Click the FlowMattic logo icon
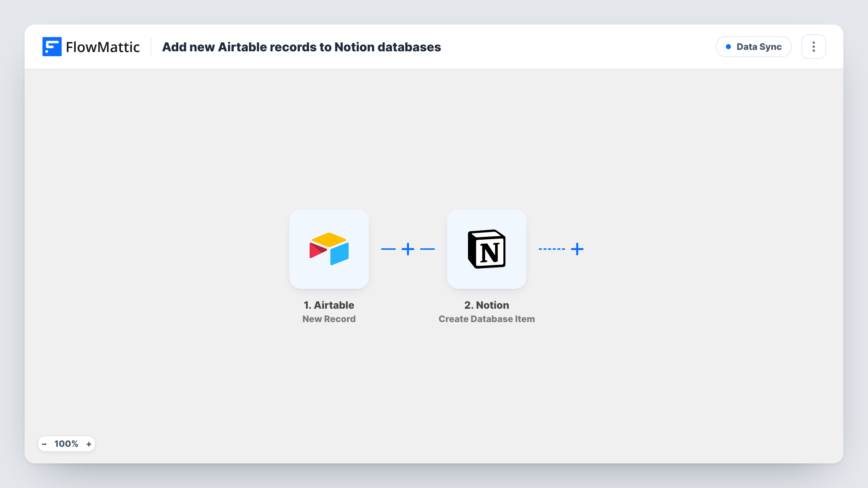Viewport: 868px width, 488px height. (52, 47)
